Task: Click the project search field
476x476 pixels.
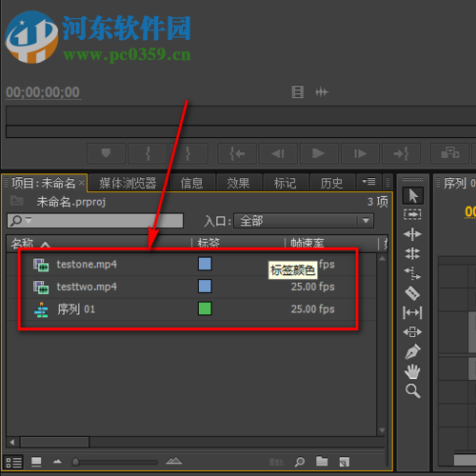Action: (95, 221)
